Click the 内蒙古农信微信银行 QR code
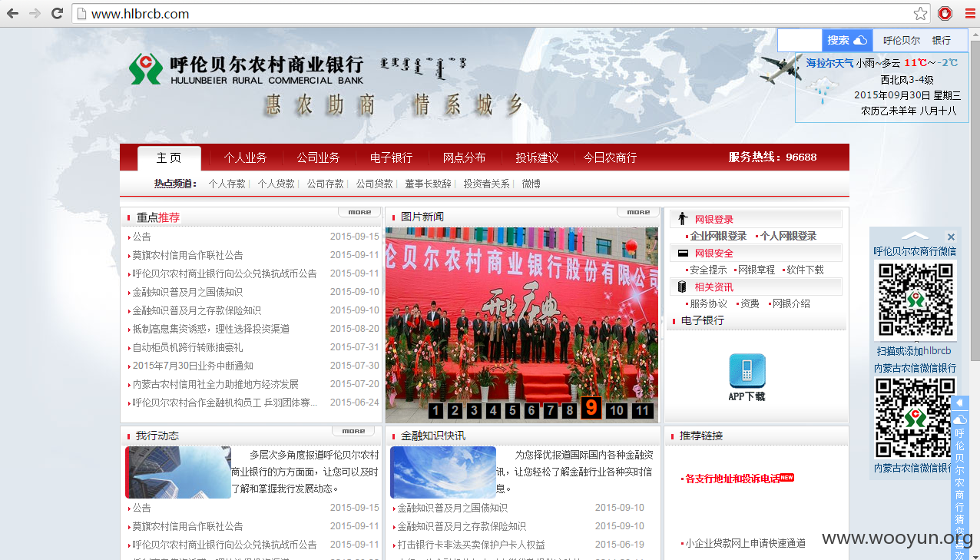 tap(914, 418)
